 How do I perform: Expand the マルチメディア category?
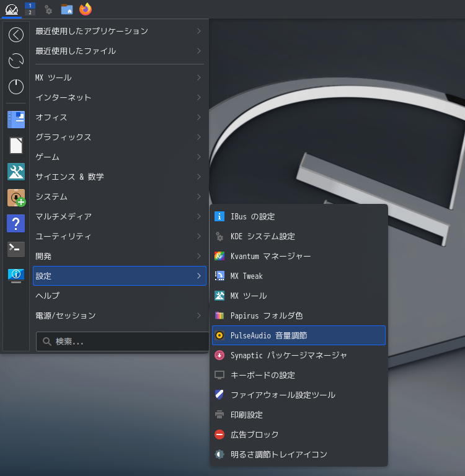(x=120, y=216)
